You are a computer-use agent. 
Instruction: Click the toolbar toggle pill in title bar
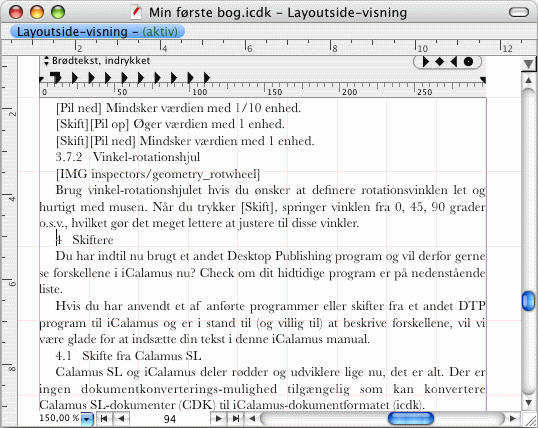518,12
